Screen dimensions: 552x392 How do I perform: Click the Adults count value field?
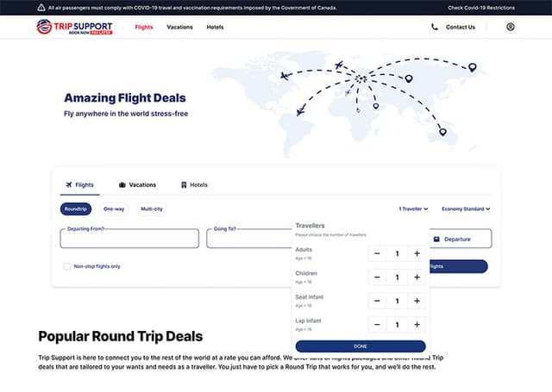(x=397, y=253)
